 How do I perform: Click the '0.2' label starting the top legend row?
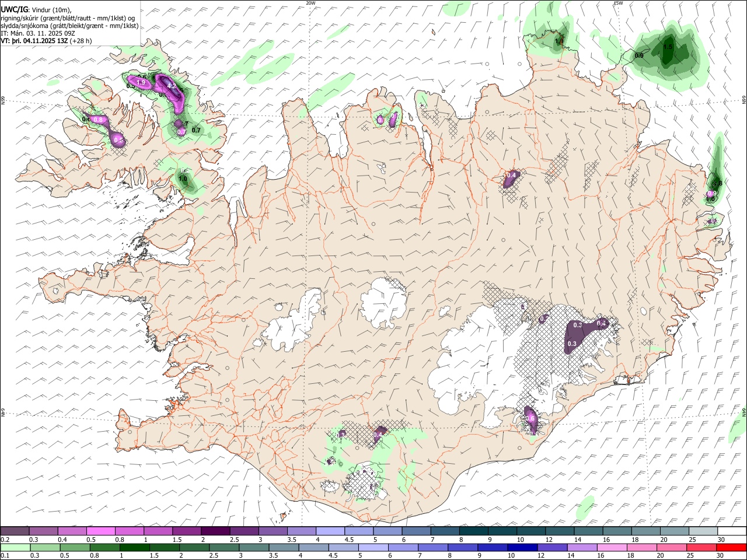pyautogui.click(x=5, y=540)
